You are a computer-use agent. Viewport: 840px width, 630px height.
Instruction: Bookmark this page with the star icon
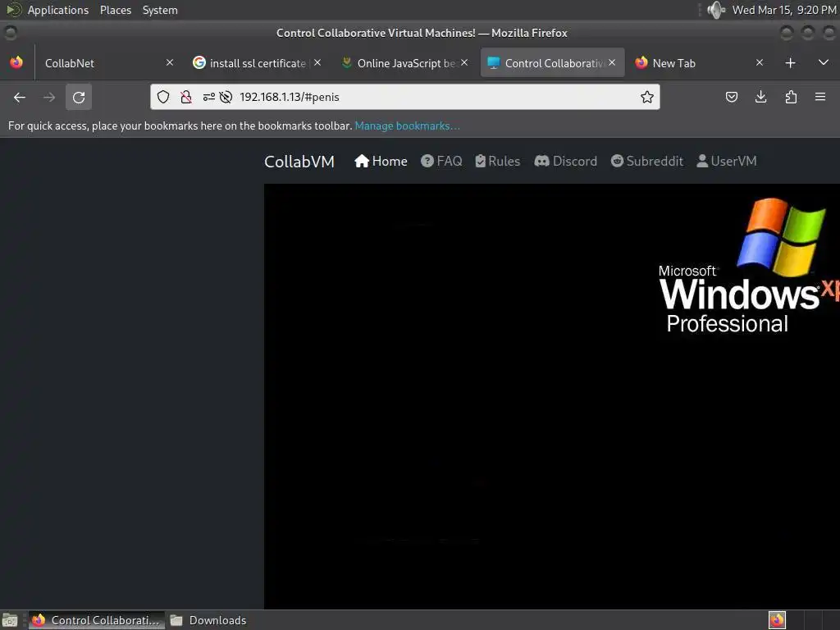click(647, 97)
